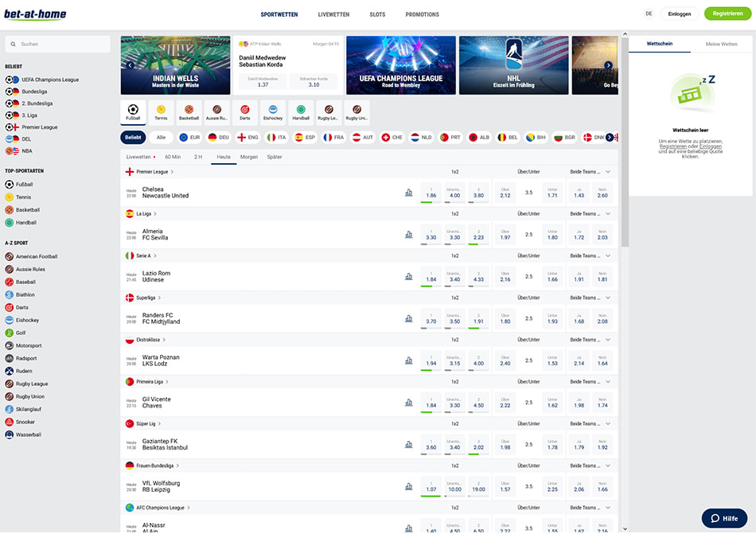
Task: Open statistics icon for Warta Poznan match
Action: pyautogui.click(x=409, y=361)
